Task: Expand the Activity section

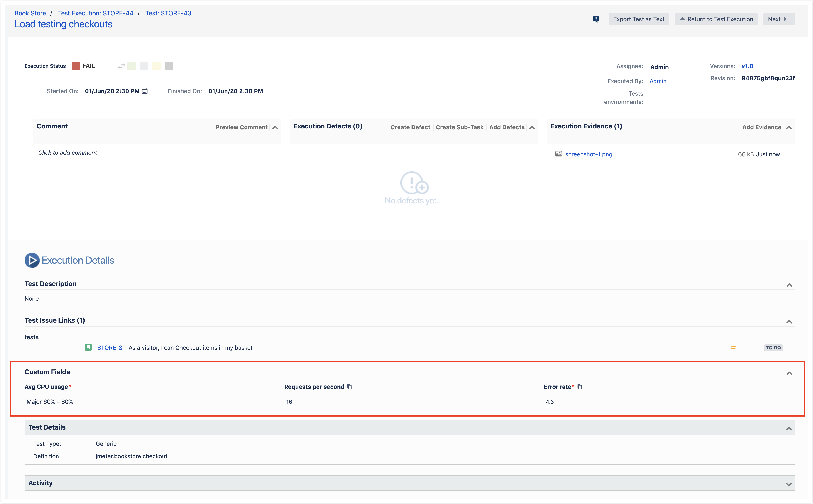Action: coord(788,484)
